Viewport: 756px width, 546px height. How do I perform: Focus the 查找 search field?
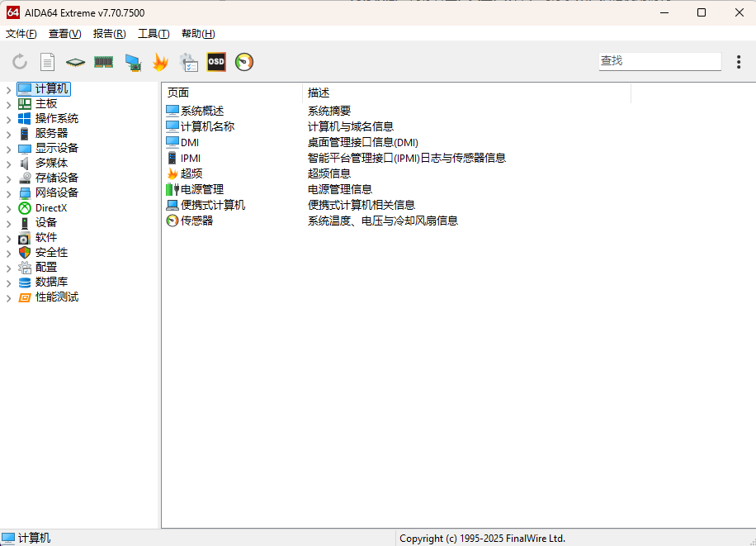click(659, 61)
